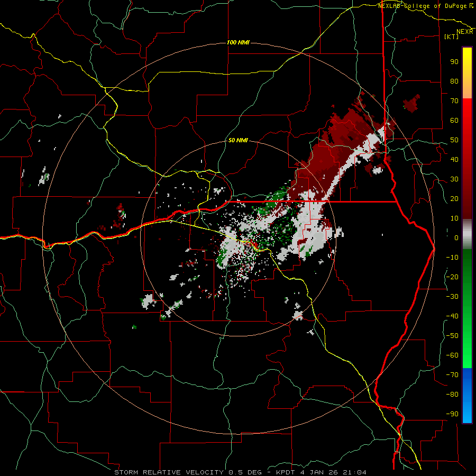Click the 100 NMI range ring label
The width and height of the screenshot is (476, 476).
(238, 42)
